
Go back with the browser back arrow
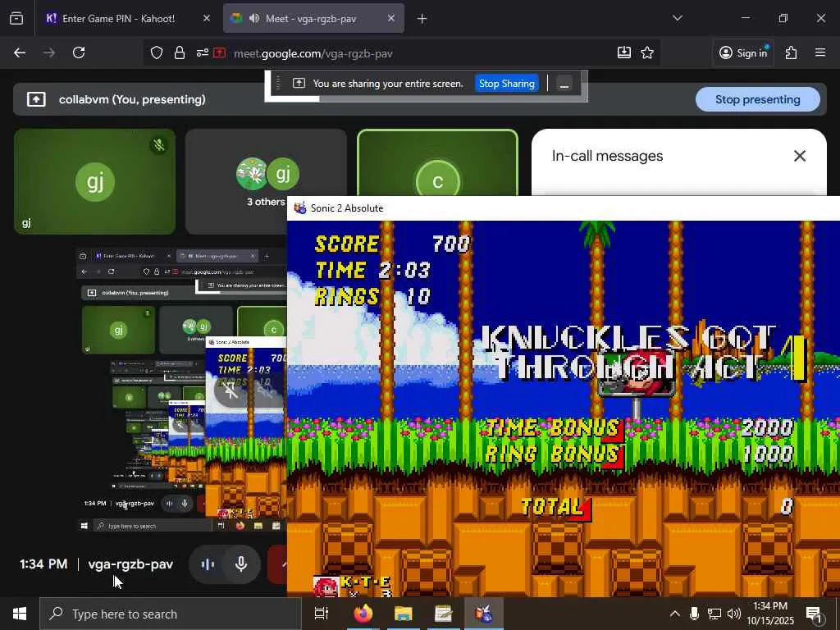click(20, 52)
